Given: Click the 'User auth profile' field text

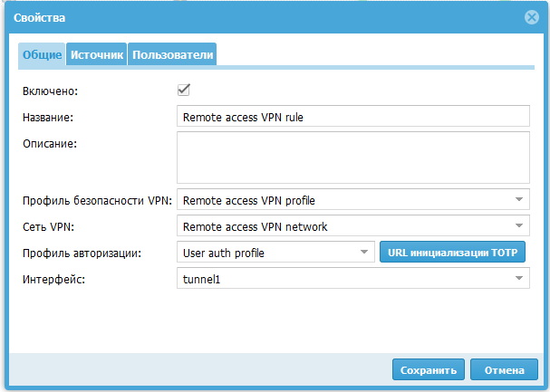Looking at the screenshot, I should click(224, 253).
